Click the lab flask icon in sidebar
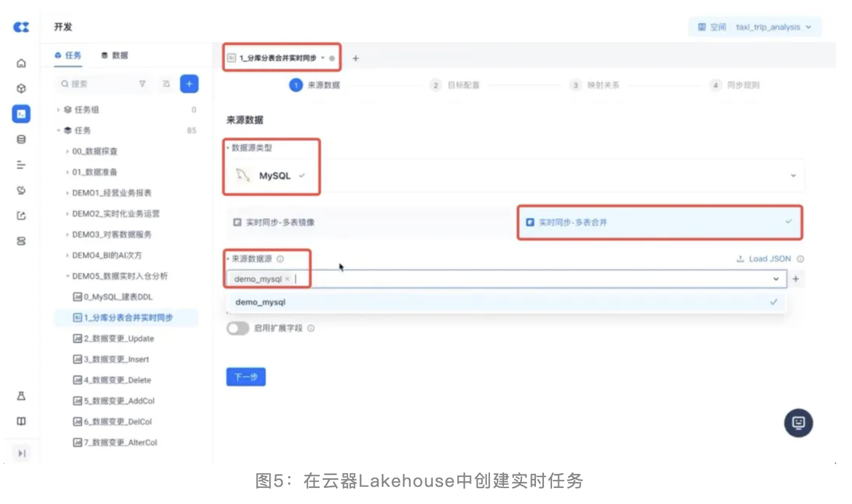852x504 pixels. click(x=22, y=396)
